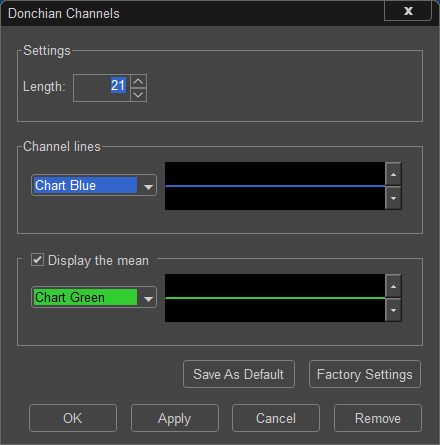Screen dimensions: 440x445
Task: Increase the Length value with up arrow
Action: pos(139,81)
